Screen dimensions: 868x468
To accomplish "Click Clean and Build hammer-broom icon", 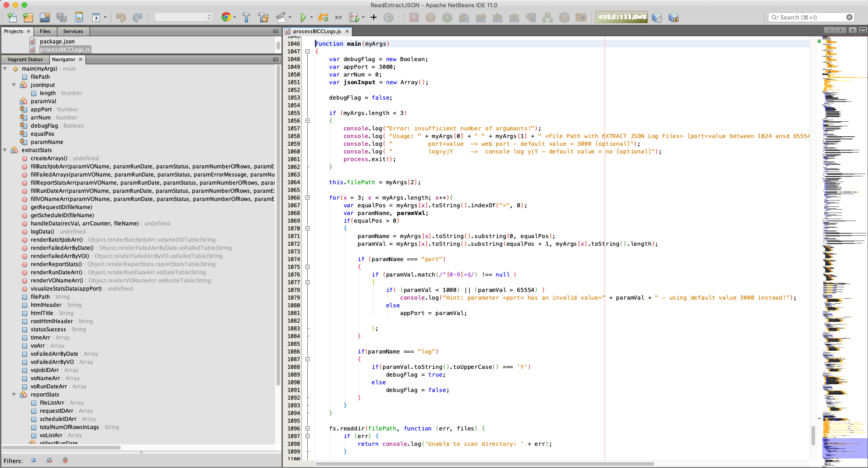I will pyautogui.click(x=263, y=18).
